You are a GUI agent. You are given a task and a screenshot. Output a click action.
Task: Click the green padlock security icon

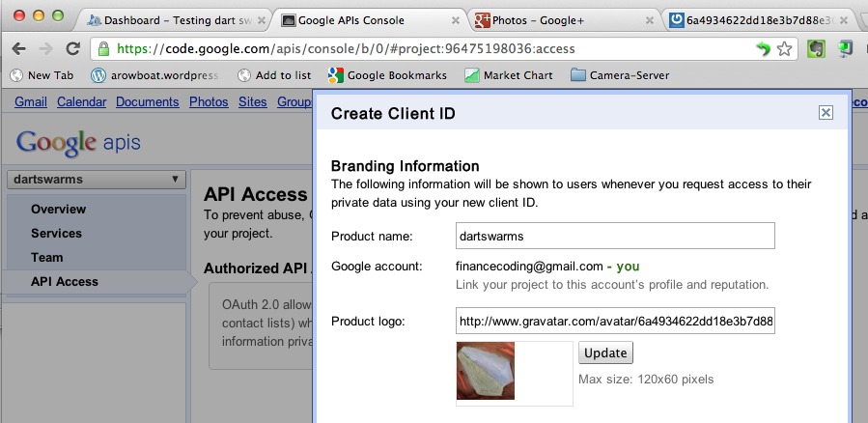[x=103, y=48]
